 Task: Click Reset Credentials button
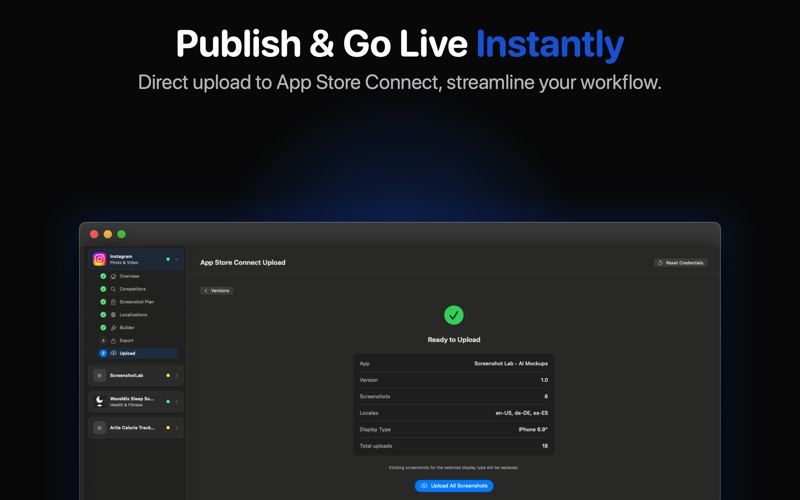681,263
